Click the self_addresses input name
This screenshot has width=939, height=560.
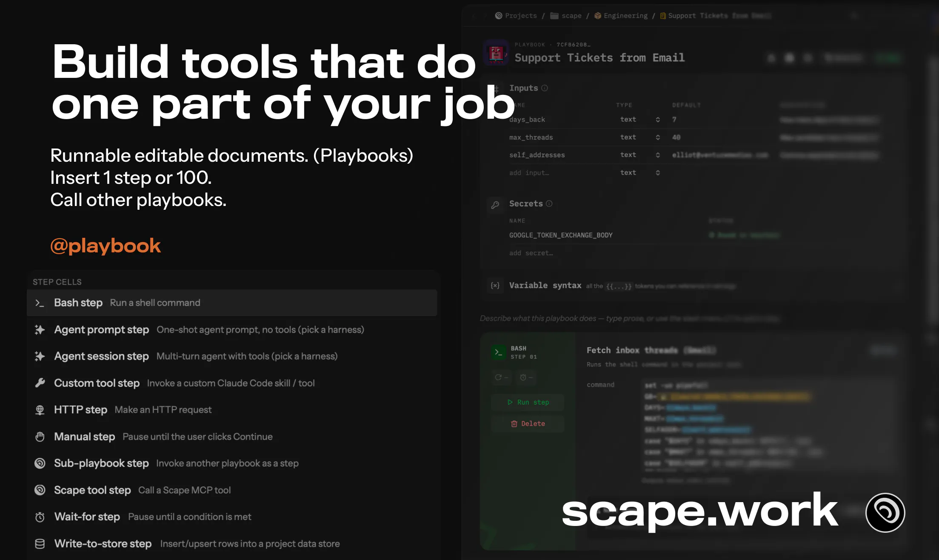[537, 155]
